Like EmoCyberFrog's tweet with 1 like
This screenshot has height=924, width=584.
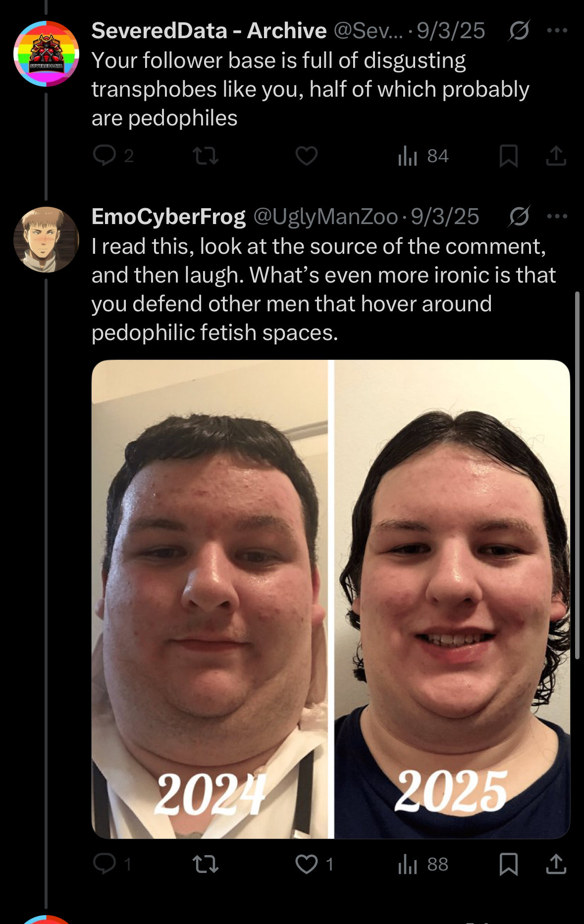pos(314,865)
